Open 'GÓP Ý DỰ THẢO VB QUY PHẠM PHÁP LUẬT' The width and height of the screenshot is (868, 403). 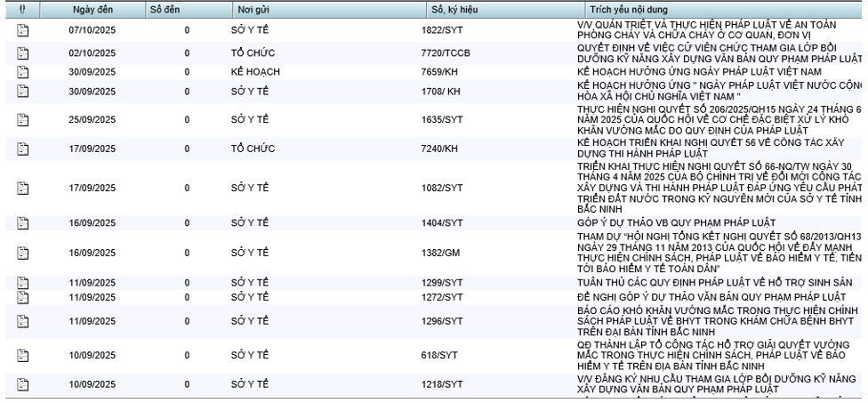point(676,222)
